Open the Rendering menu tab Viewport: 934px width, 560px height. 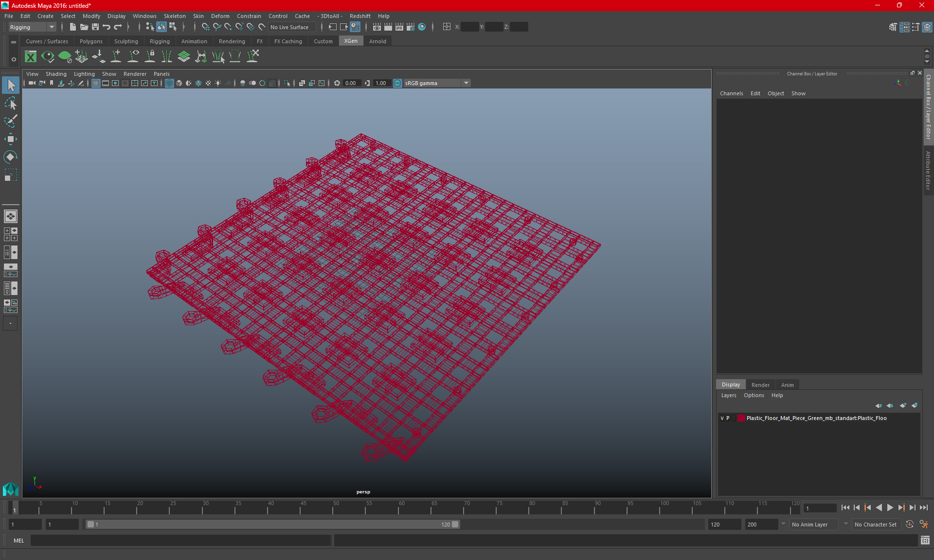coord(232,41)
